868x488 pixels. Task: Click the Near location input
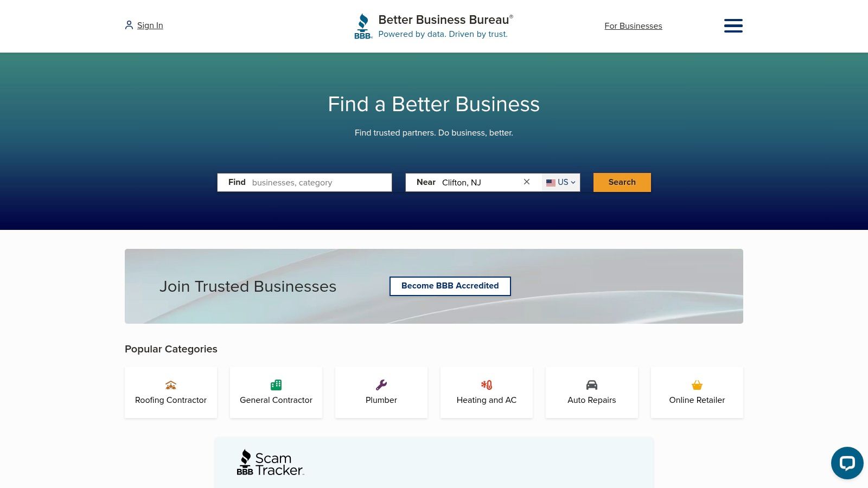pos(477,182)
